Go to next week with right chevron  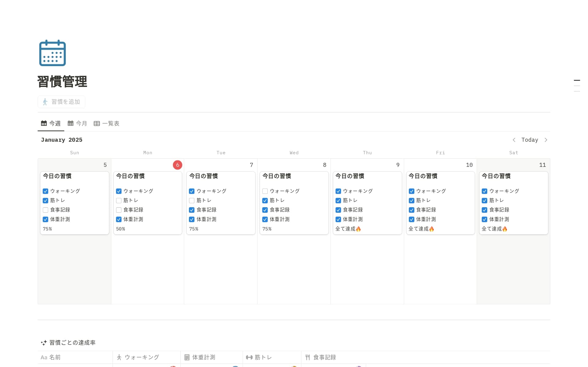pos(546,140)
